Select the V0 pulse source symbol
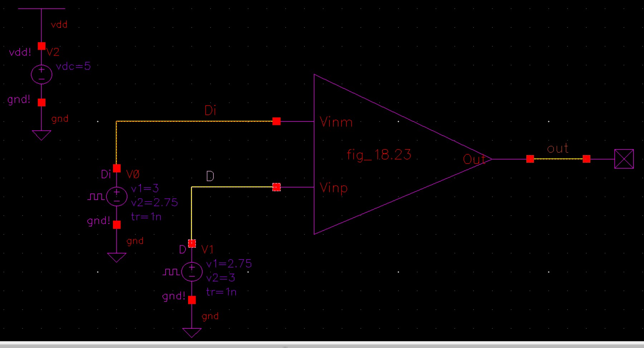 (x=117, y=196)
